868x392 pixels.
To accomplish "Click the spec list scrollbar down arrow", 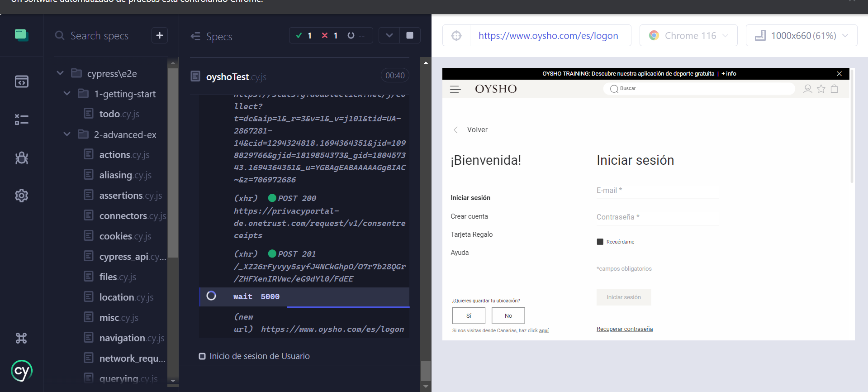I will click(173, 381).
